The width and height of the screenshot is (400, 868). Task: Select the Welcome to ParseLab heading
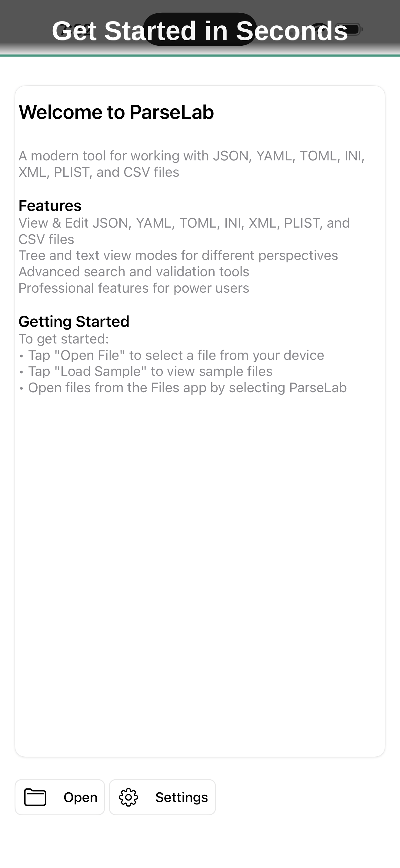[x=116, y=112]
